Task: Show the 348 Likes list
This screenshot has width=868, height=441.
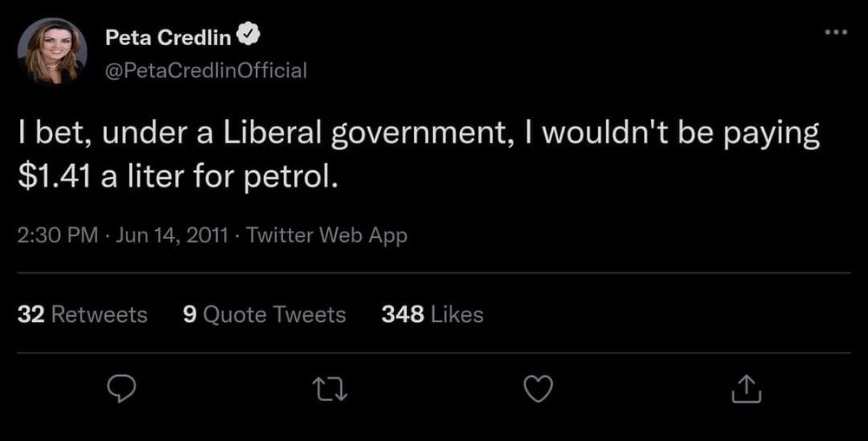Action: pyautogui.click(x=432, y=314)
